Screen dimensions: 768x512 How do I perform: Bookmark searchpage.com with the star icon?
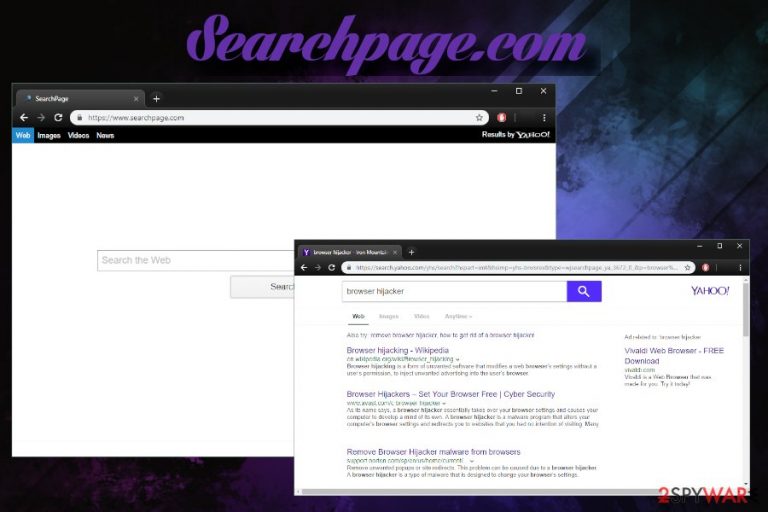pos(479,118)
